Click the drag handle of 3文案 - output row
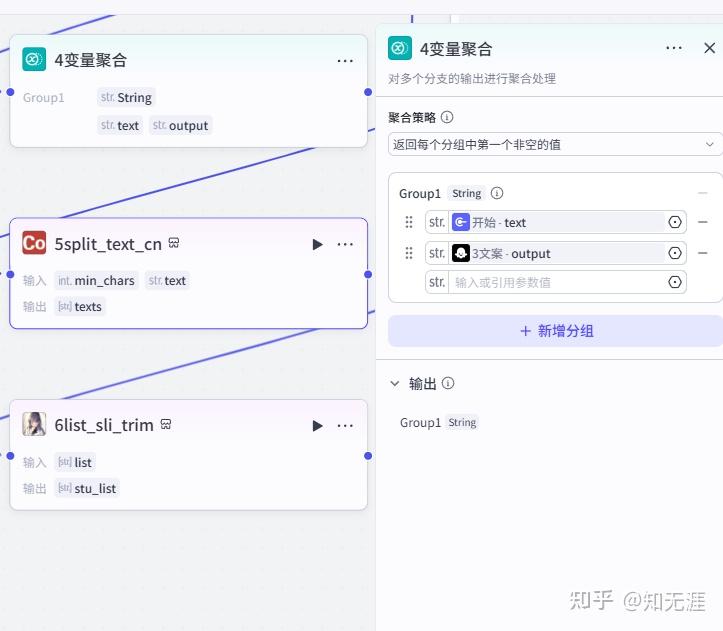The width and height of the screenshot is (723, 631). tap(409, 253)
